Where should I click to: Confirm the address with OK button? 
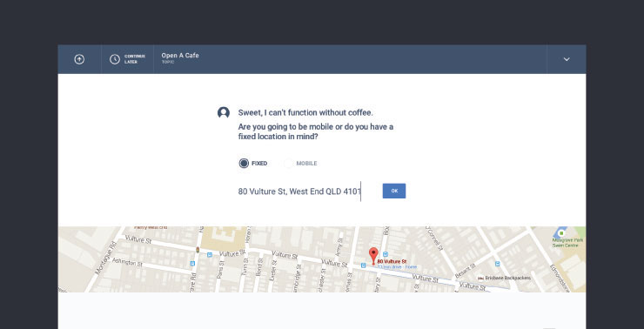(x=394, y=191)
